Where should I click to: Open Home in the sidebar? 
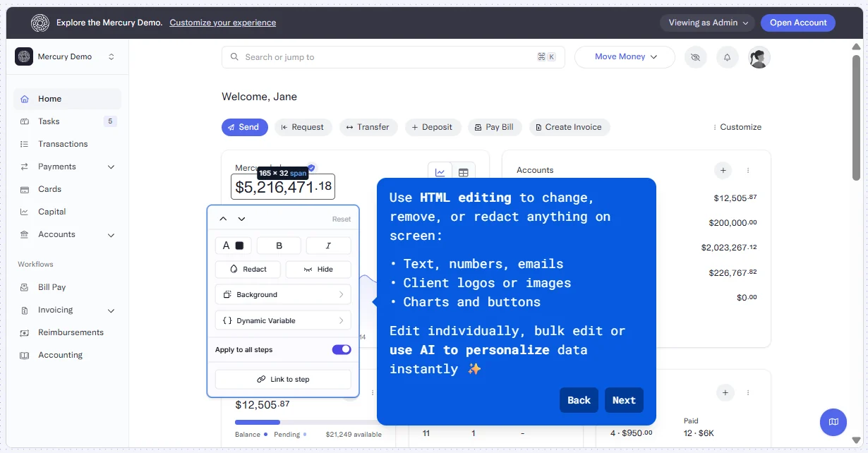tap(67, 99)
